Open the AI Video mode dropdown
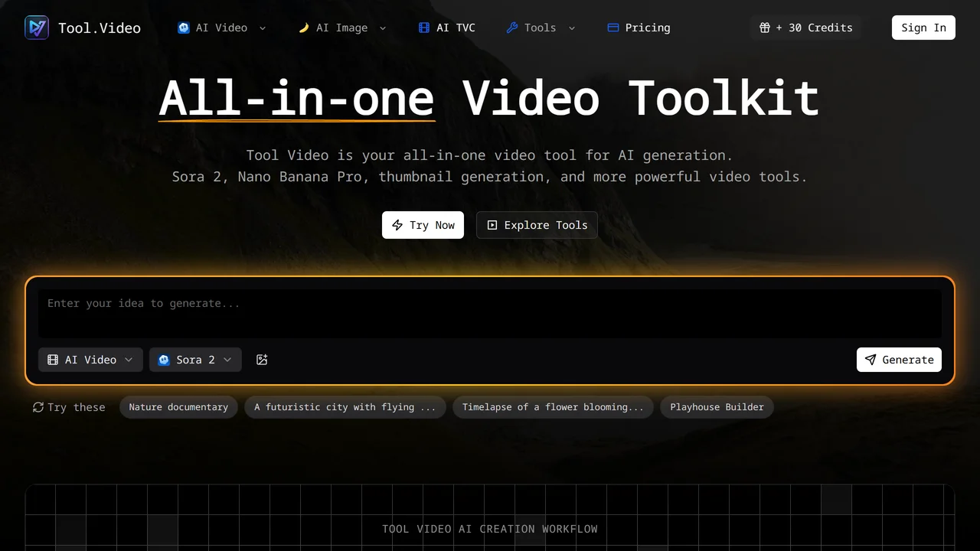Viewport: 980px width, 551px height. coord(90,360)
